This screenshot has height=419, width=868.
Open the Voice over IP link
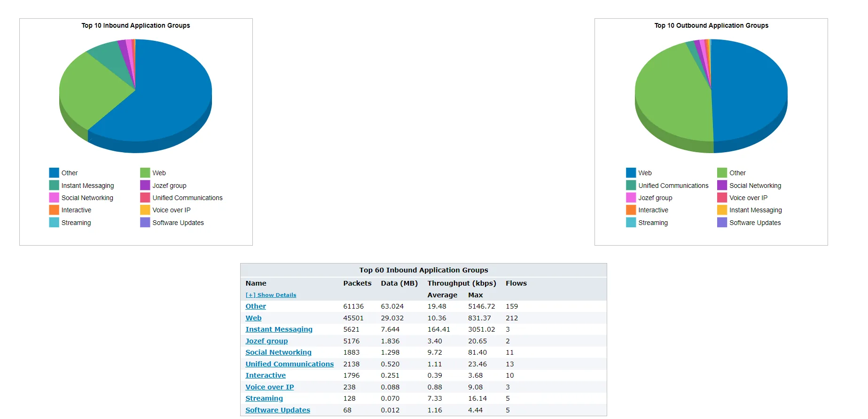pyautogui.click(x=270, y=387)
